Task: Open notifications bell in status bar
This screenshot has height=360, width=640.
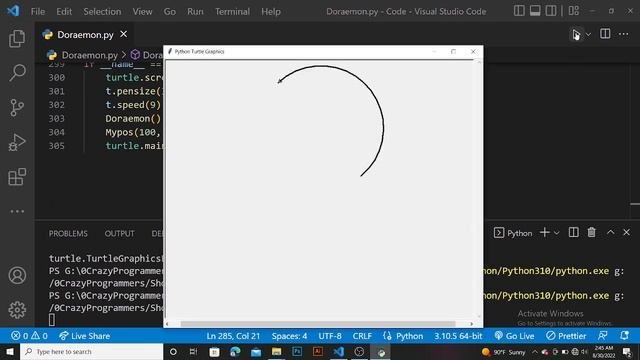Action: click(624, 336)
